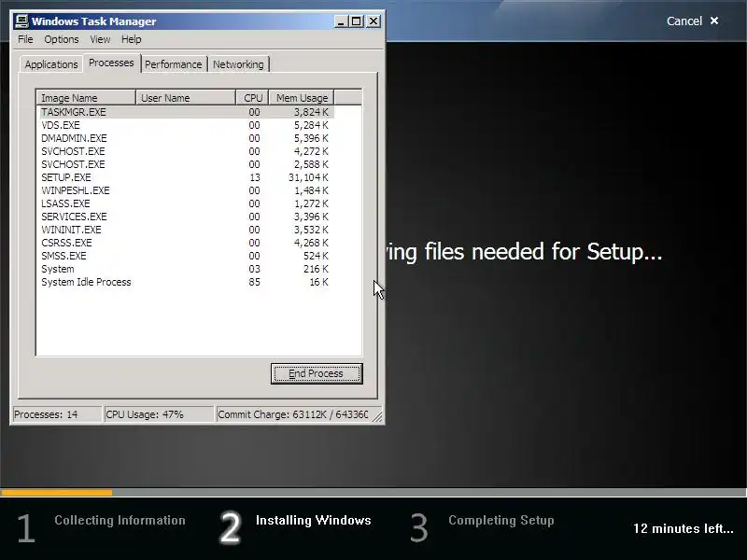This screenshot has height=560, width=747.
Task: Sort by Image Name column header
Action: (86, 98)
